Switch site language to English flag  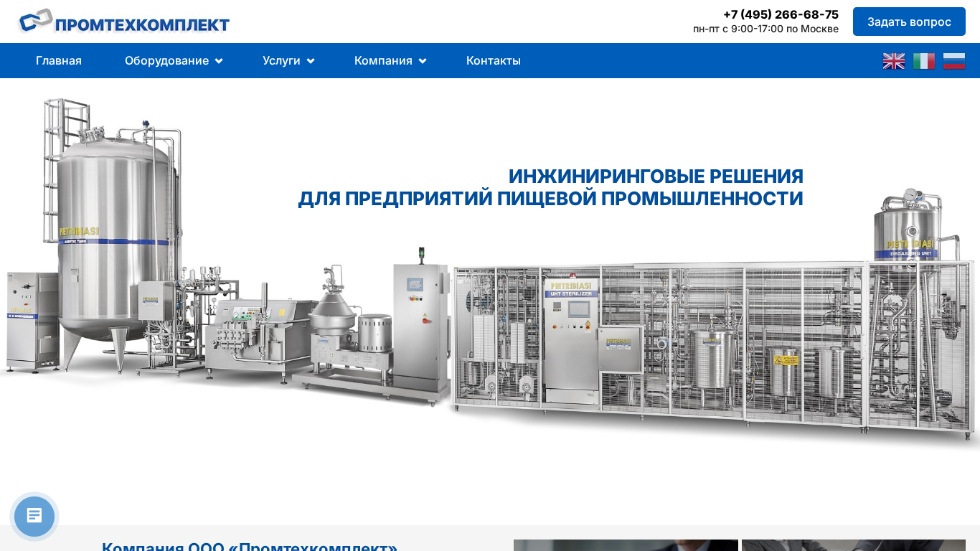pyautogui.click(x=894, y=61)
